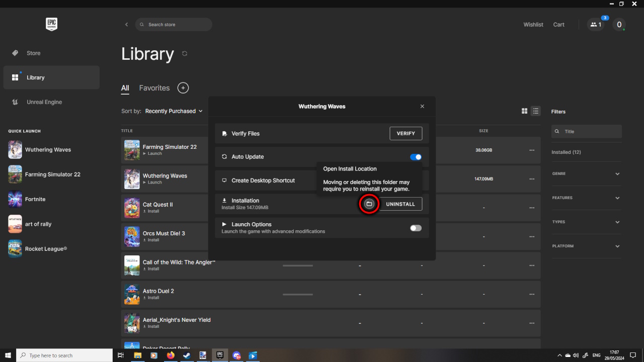Click the Uninstall button

[400, 204]
